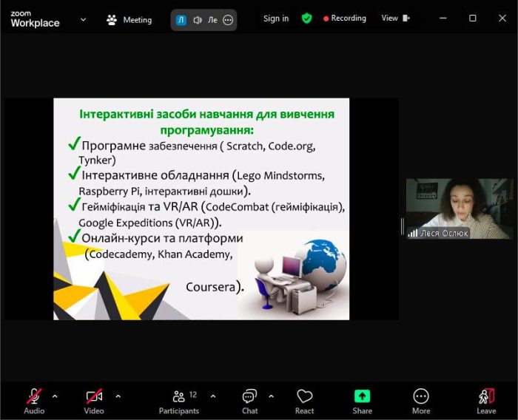
Task: Click the speaker sound icon in the top bar
Action: (198, 20)
